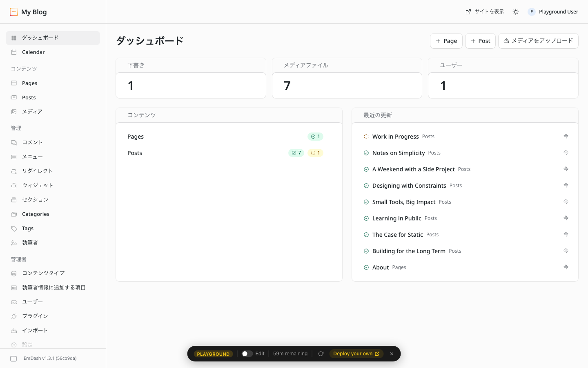Click the published 7 badge for Posts
Screen dimensions: 588x368
tap(296, 153)
